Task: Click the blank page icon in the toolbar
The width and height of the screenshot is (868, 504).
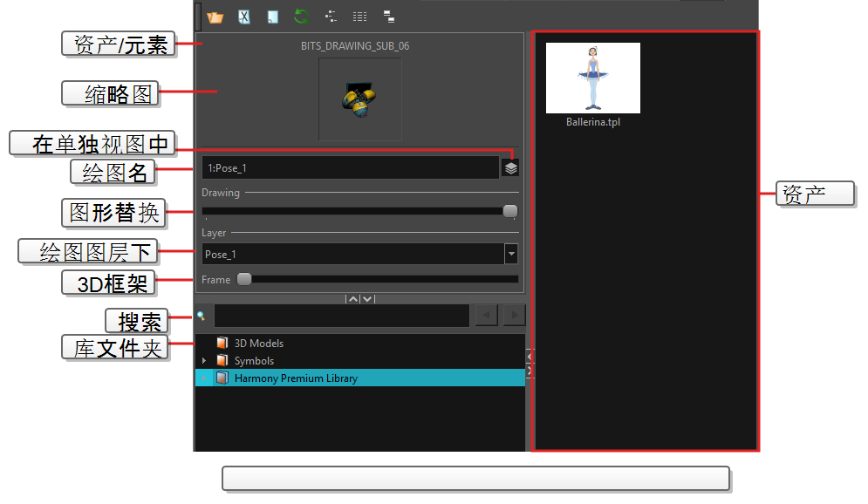Action: pyautogui.click(x=273, y=17)
